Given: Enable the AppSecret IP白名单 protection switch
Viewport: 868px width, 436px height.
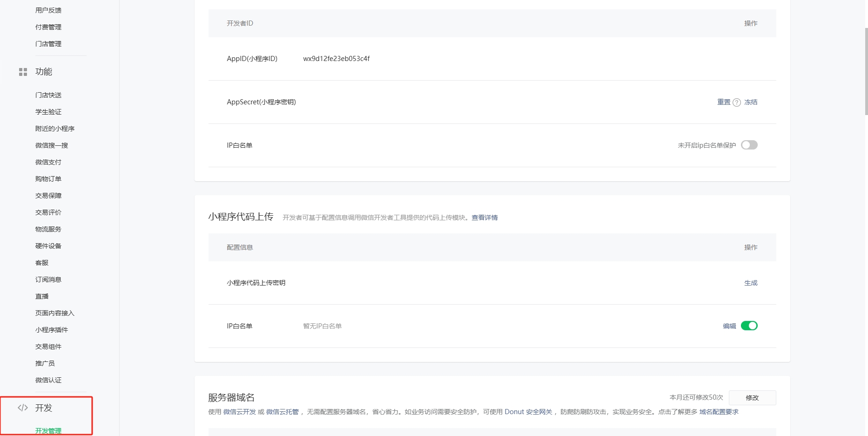Looking at the screenshot, I should 749,145.
